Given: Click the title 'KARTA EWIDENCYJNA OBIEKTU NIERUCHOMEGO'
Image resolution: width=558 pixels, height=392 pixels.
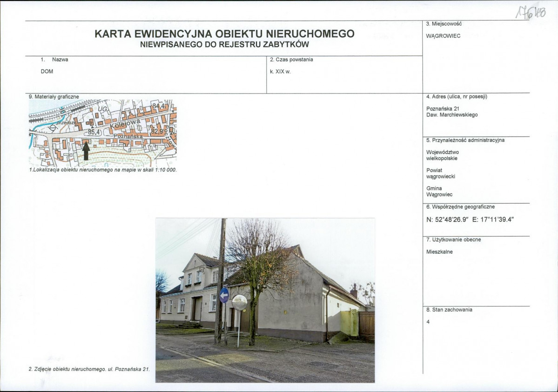Looking at the screenshot, I should point(224,34).
